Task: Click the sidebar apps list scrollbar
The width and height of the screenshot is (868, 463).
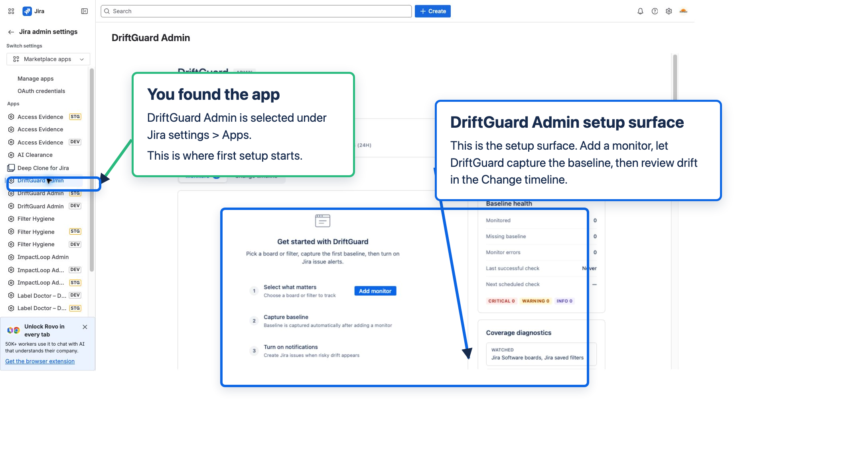Action: point(92,170)
